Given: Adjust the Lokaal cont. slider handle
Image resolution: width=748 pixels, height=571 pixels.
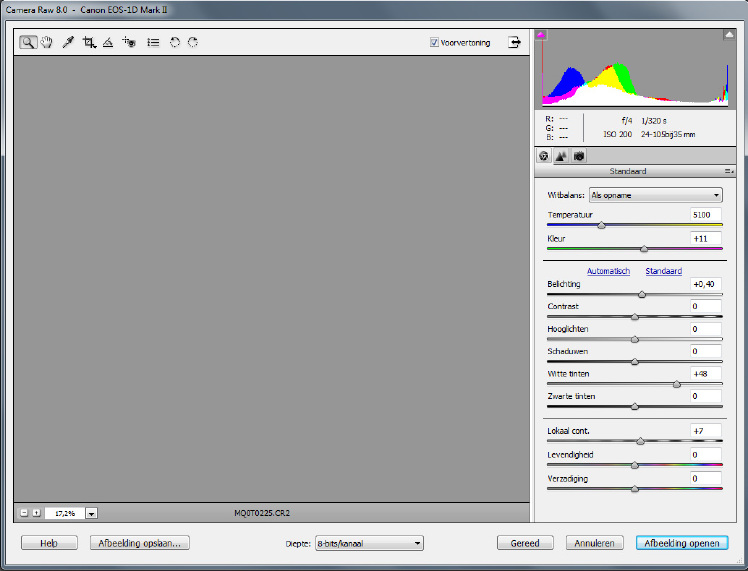Looking at the screenshot, I should click(x=641, y=442).
